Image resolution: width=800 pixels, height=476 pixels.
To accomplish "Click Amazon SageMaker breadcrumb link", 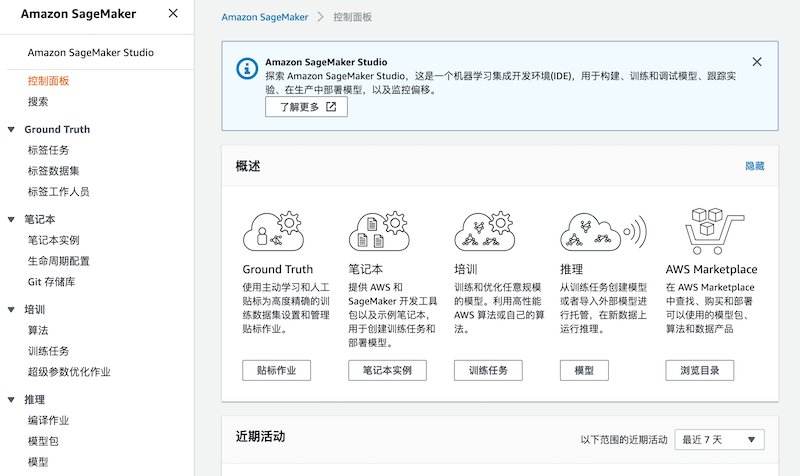I will tap(265, 17).
